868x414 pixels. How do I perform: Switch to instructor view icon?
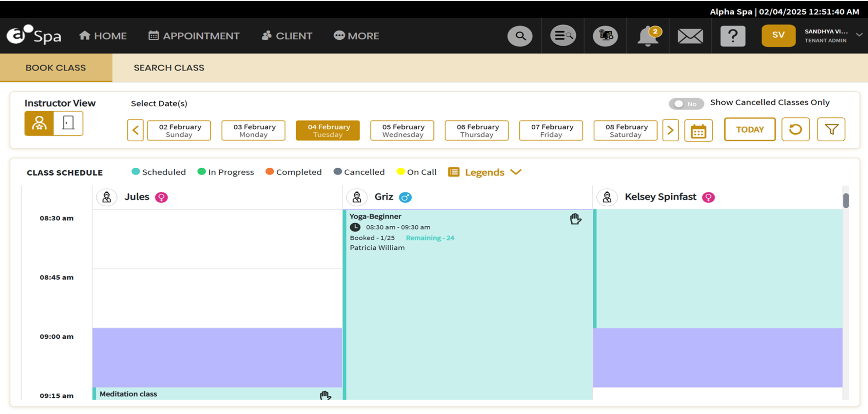tap(39, 123)
